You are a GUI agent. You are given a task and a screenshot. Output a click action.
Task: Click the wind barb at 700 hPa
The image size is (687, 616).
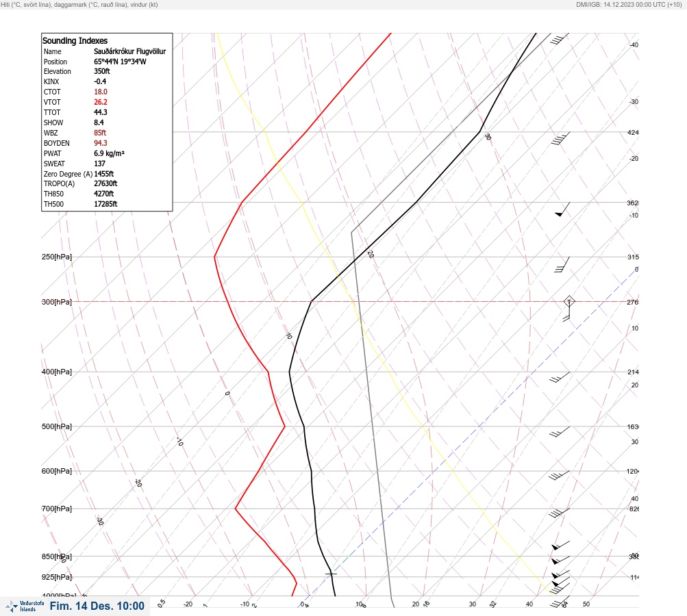[560, 513]
